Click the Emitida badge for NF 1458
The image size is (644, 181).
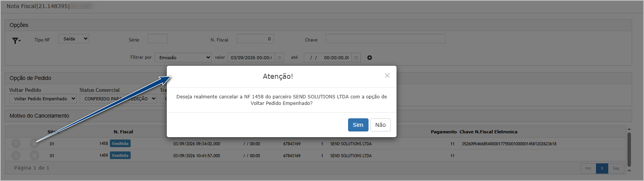120,143
